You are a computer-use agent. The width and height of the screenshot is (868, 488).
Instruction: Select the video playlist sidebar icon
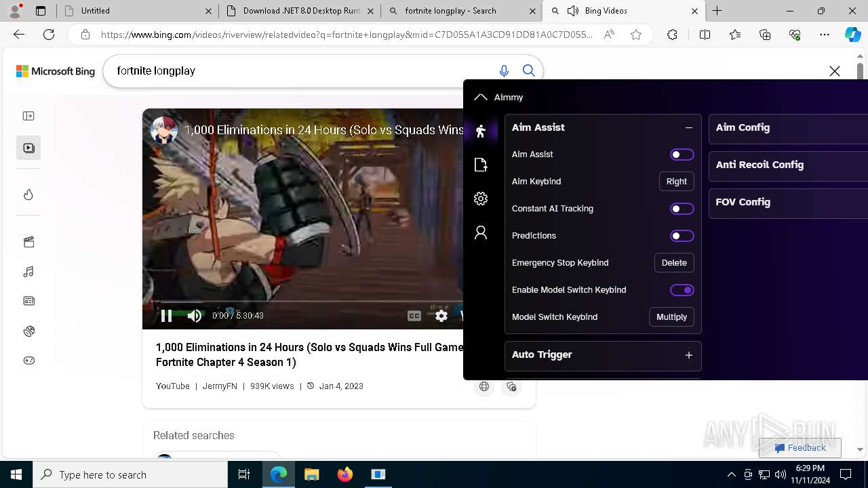[28, 148]
